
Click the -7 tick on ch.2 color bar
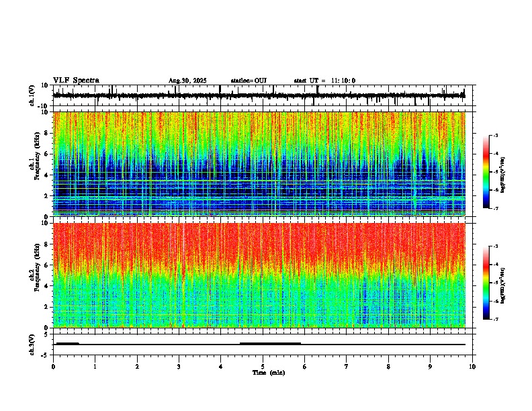click(495, 320)
